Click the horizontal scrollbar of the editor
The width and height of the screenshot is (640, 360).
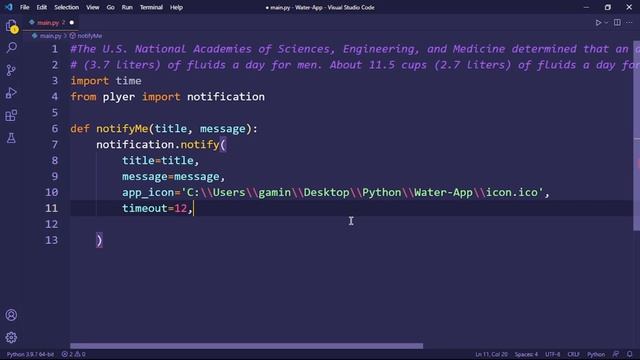(247, 346)
